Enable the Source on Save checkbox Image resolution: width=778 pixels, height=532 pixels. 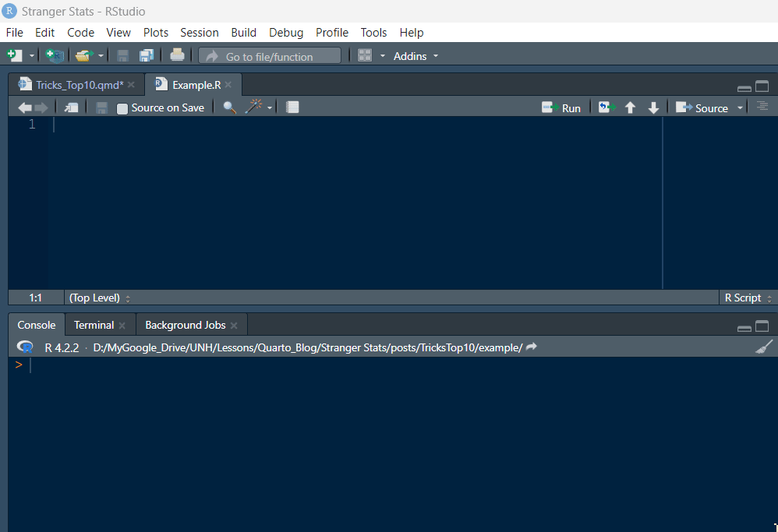[122, 108]
